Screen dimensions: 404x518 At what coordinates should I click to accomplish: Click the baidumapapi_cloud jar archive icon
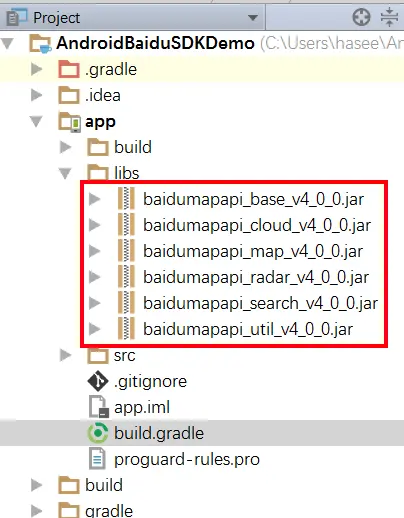point(127,225)
